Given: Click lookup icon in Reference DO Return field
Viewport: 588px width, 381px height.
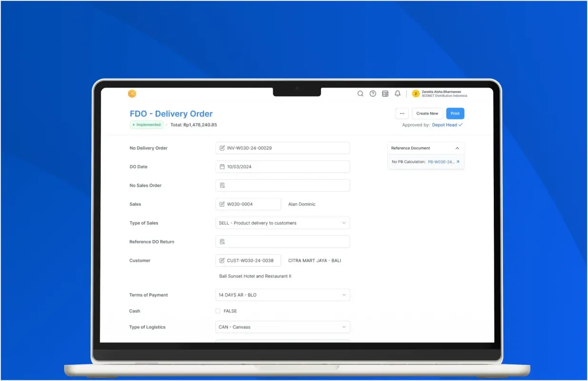Looking at the screenshot, I should [x=222, y=241].
